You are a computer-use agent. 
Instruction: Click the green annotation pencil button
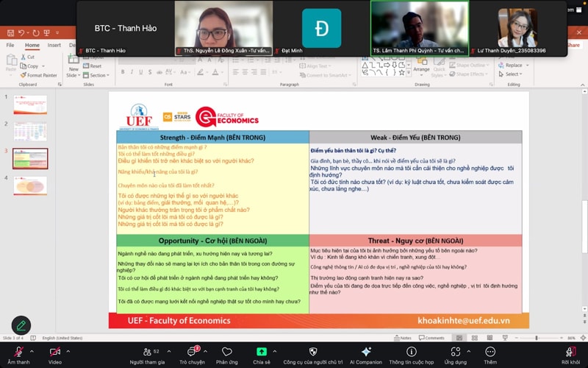(x=21, y=325)
